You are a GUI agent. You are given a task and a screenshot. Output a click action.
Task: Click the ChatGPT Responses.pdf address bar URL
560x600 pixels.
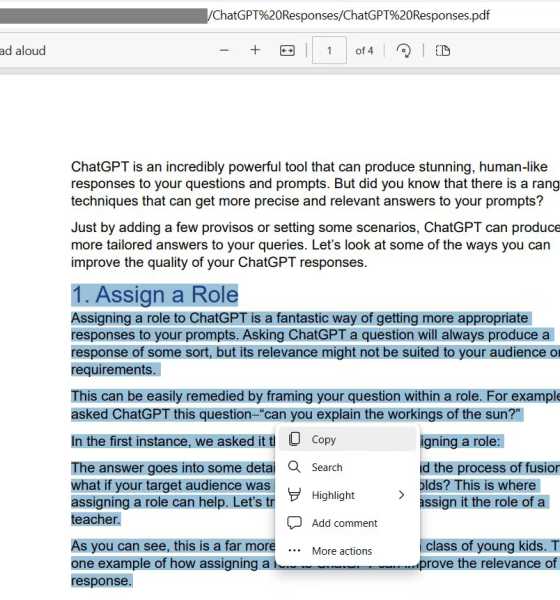[x=351, y=15]
